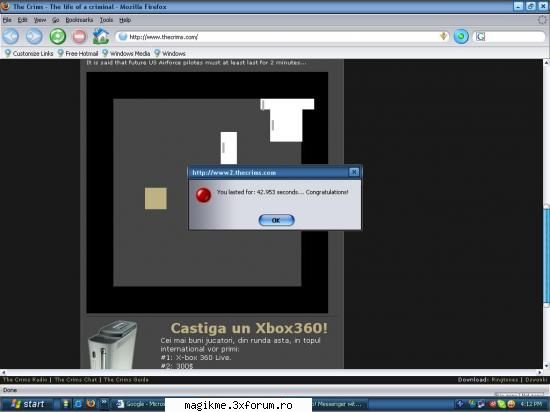550x412 pixels.
Task: Click the Customize Links bookmark
Action: [x=29, y=53]
